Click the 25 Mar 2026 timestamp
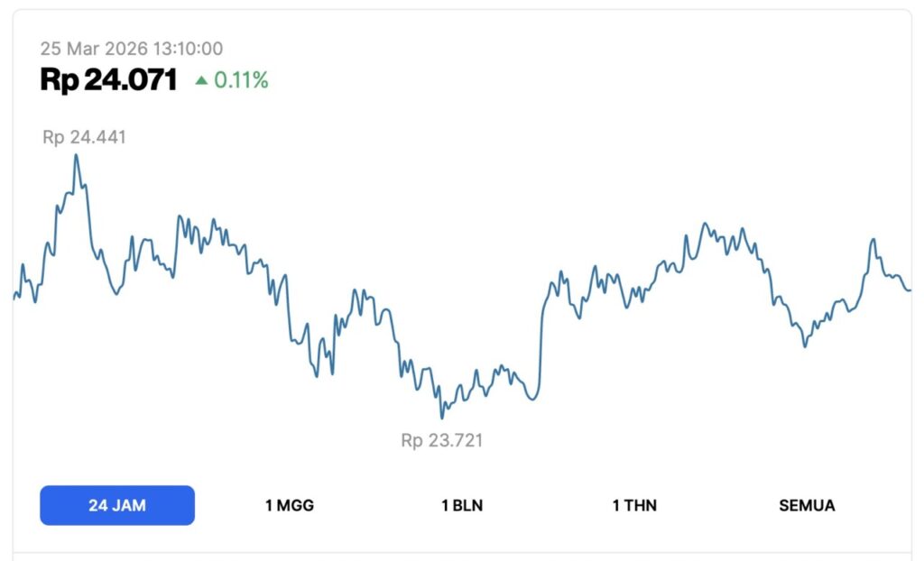Viewport: 924px width, 561px height. click(x=132, y=49)
